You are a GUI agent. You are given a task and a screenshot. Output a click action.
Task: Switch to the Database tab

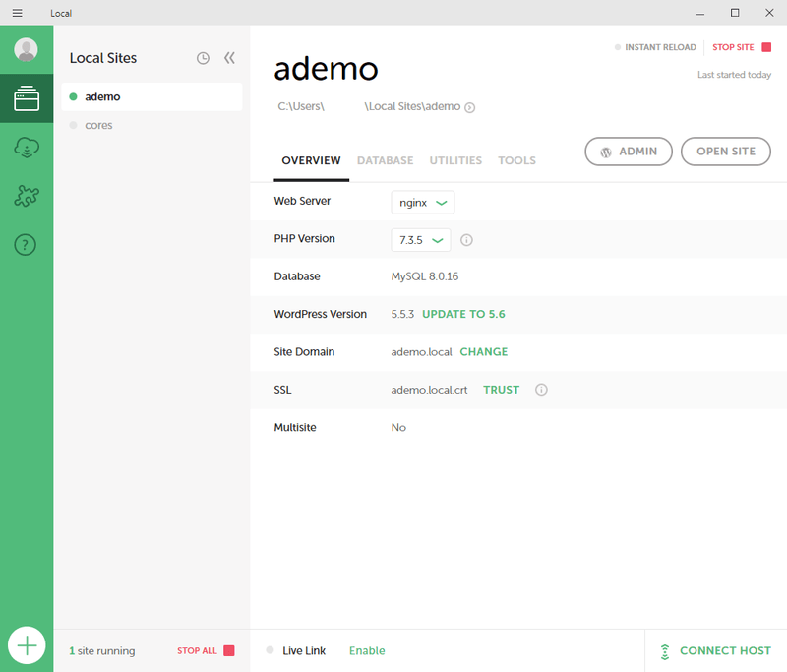pos(386,160)
